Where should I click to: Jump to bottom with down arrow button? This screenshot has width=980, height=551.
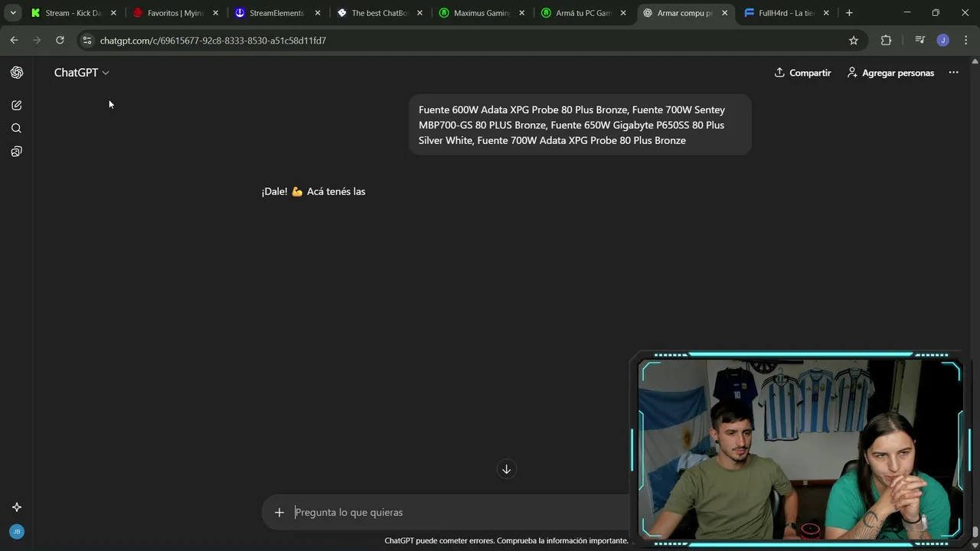[x=506, y=469]
